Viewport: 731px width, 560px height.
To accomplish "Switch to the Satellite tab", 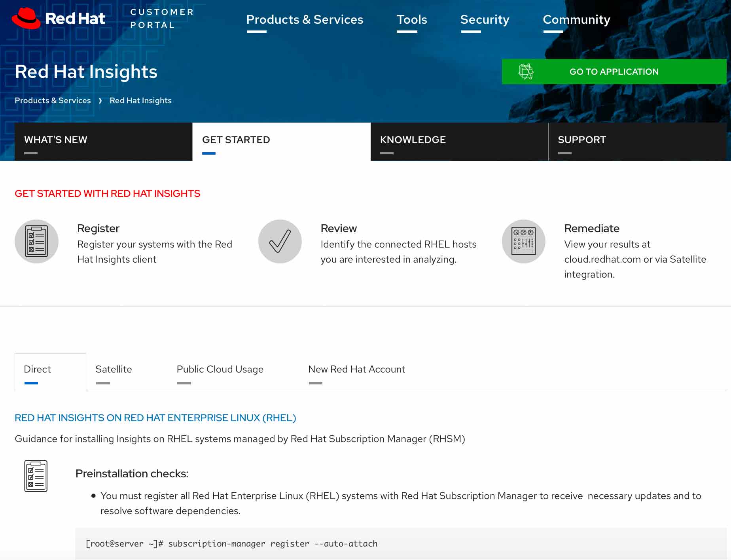I will [x=114, y=369].
